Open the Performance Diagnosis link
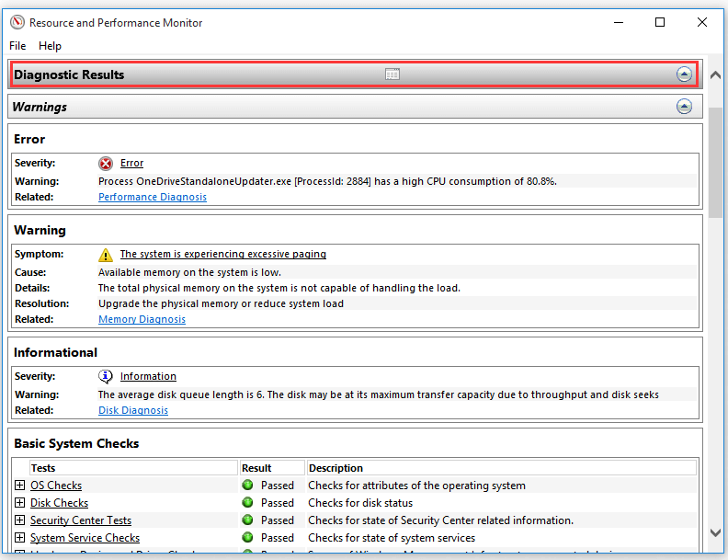728x560 pixels. pyautogui.click(x=153, y=197)
